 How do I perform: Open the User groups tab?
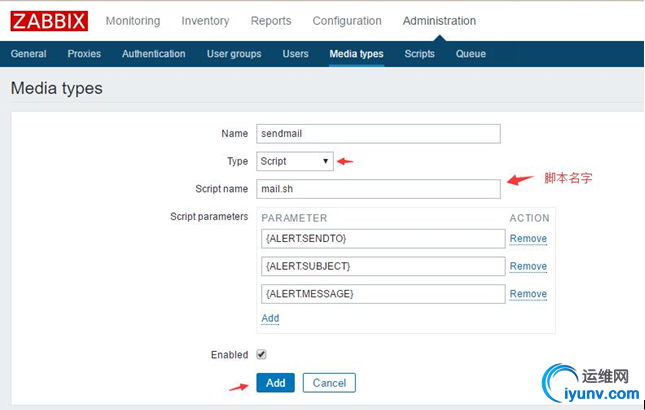[x=234, y=54]
